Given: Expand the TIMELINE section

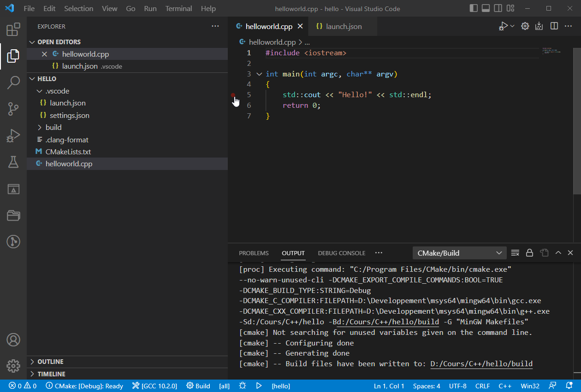Looking at the screenshot, I should (x=127, y=374).
